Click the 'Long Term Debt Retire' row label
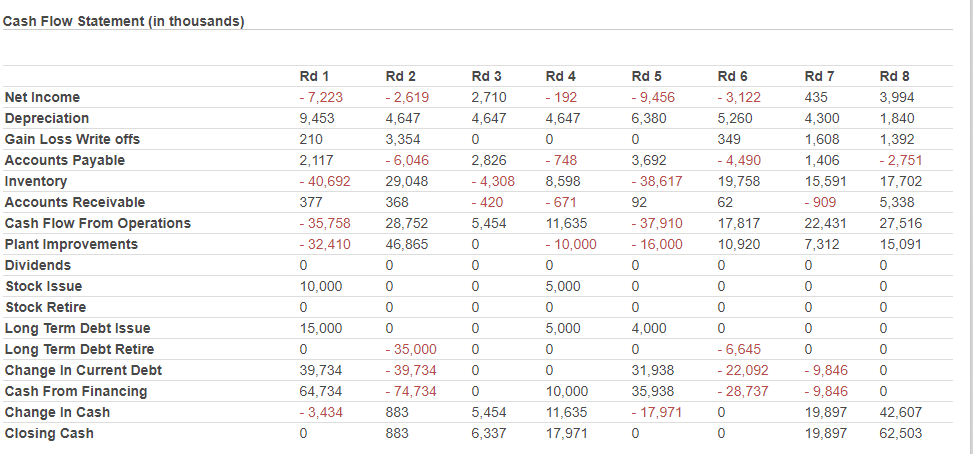 [x=79, y=349]
